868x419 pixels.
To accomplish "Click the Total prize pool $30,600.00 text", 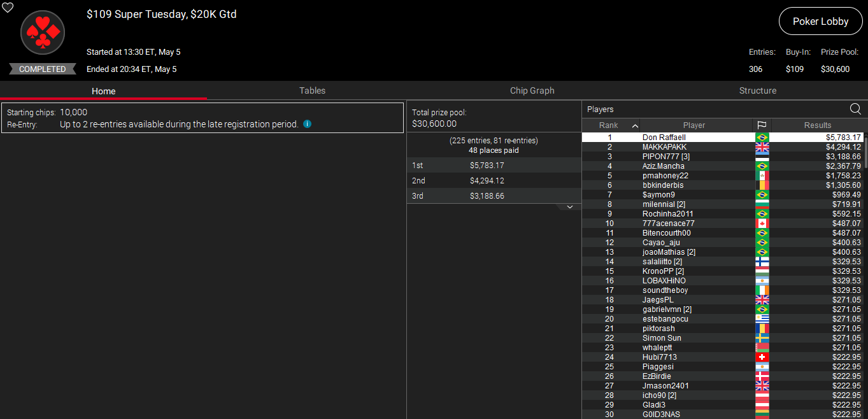I will (x=439, y=118).
